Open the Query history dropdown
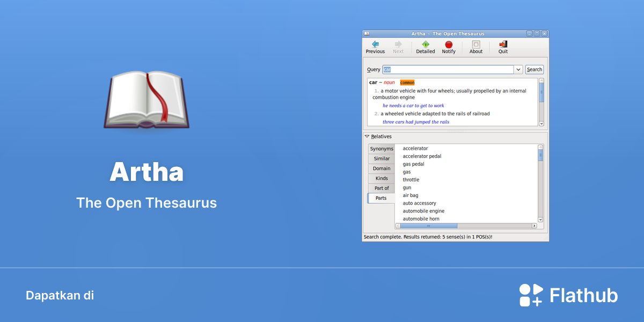The height and width of the screenshot is (322, 644). tap(518, 70)
